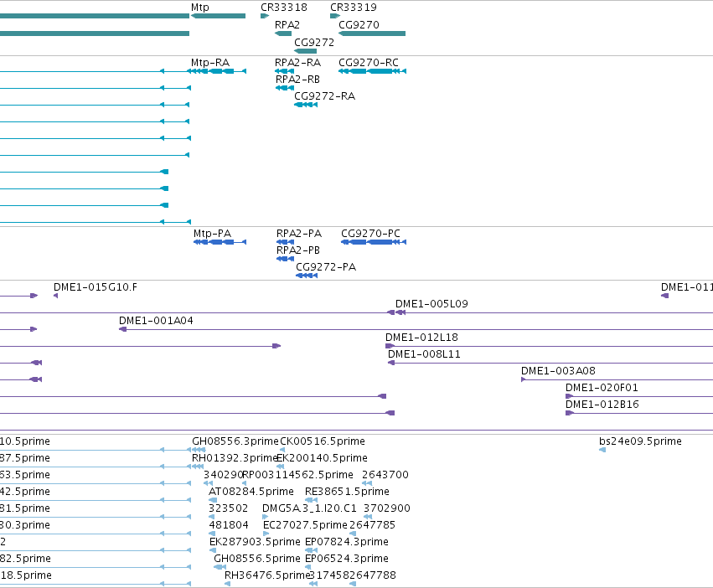Select the Mtp-PA protein feature

(220, 242)
